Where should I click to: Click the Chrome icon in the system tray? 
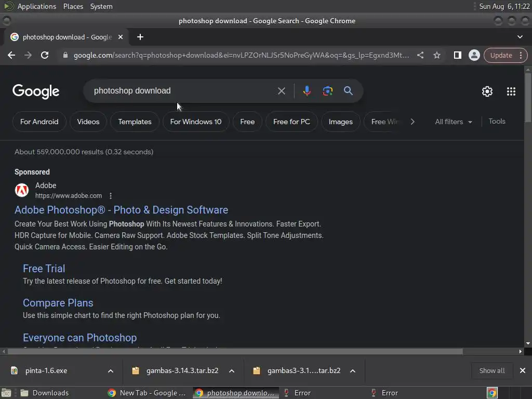pos(492,393)
